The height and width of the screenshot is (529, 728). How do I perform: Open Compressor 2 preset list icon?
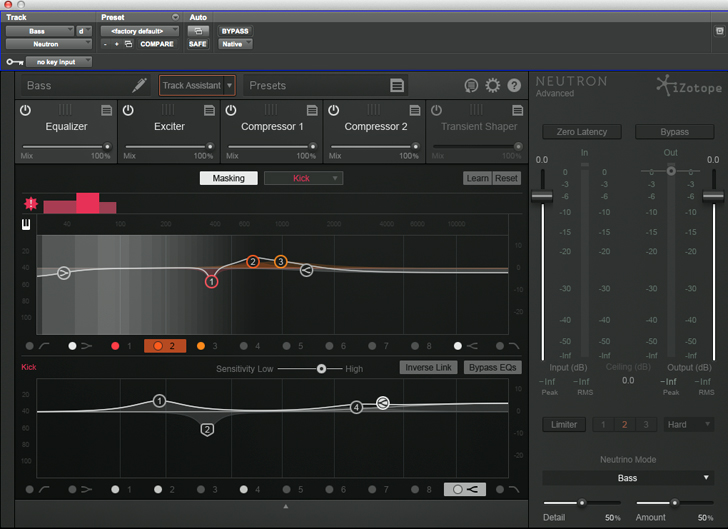pos(415,111)
